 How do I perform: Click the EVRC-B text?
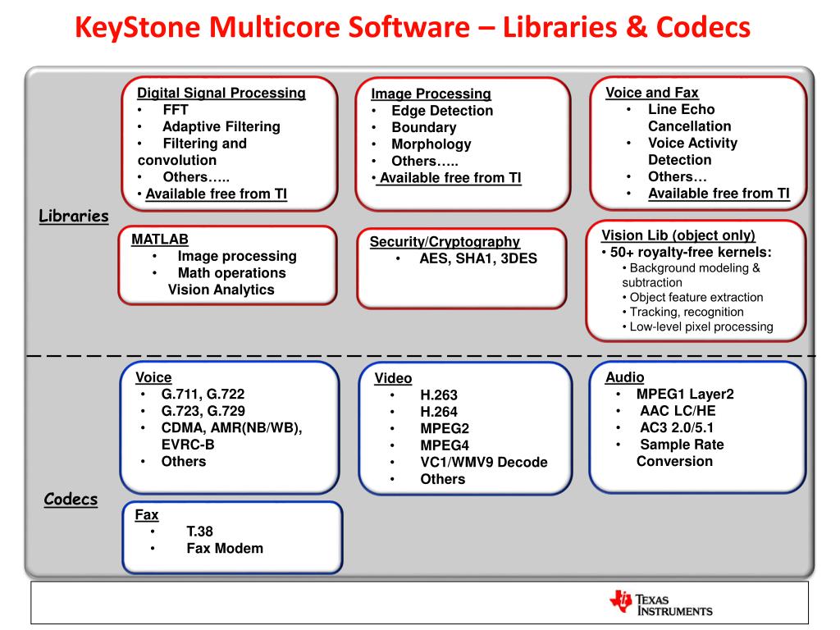tap(188, 445)
